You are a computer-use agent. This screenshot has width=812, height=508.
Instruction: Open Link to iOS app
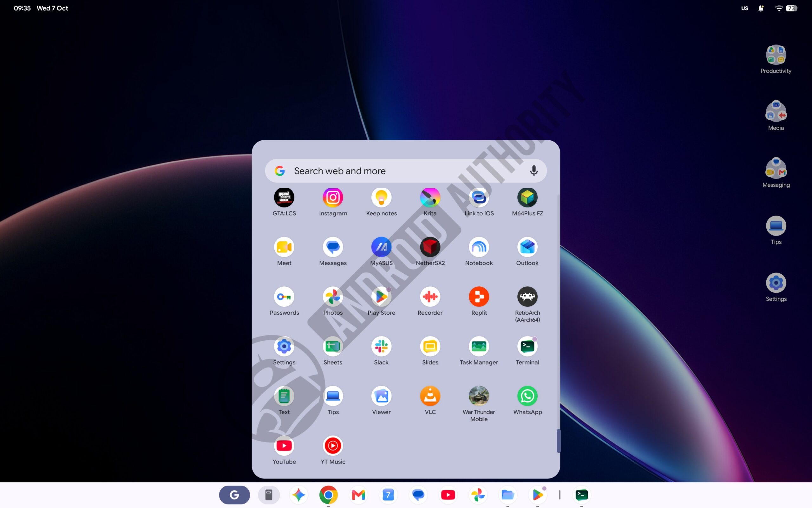point(479,197)
